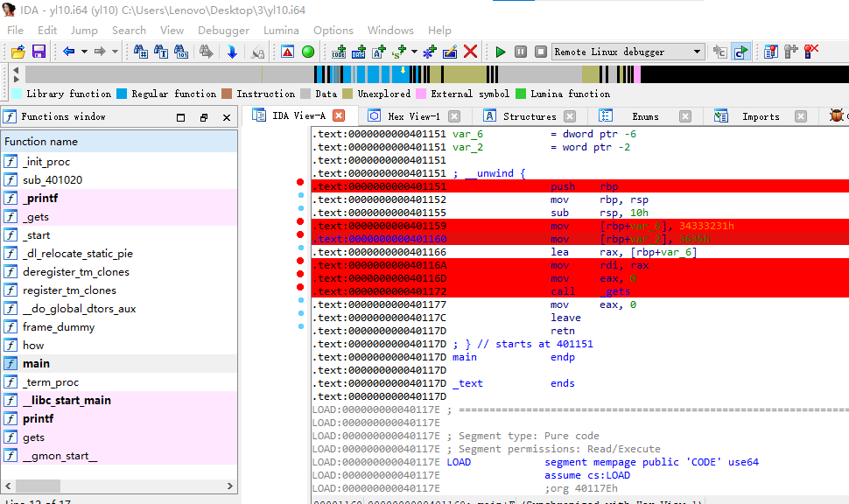Click the pencil edit icon in toolbar
This screenshot has height=504, width=849.
point(450,52)
